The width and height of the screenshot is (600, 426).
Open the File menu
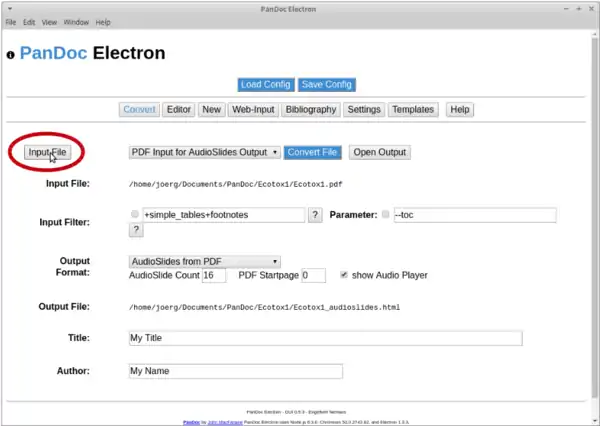pos(11,22)
